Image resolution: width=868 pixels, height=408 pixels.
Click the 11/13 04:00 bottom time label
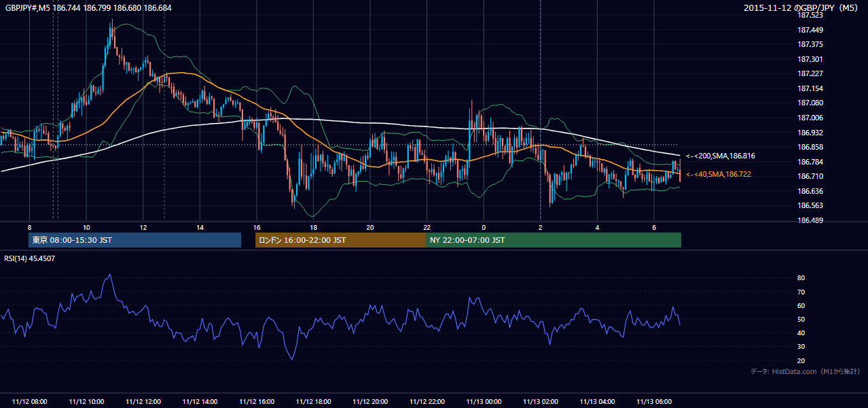pos(597,402)
